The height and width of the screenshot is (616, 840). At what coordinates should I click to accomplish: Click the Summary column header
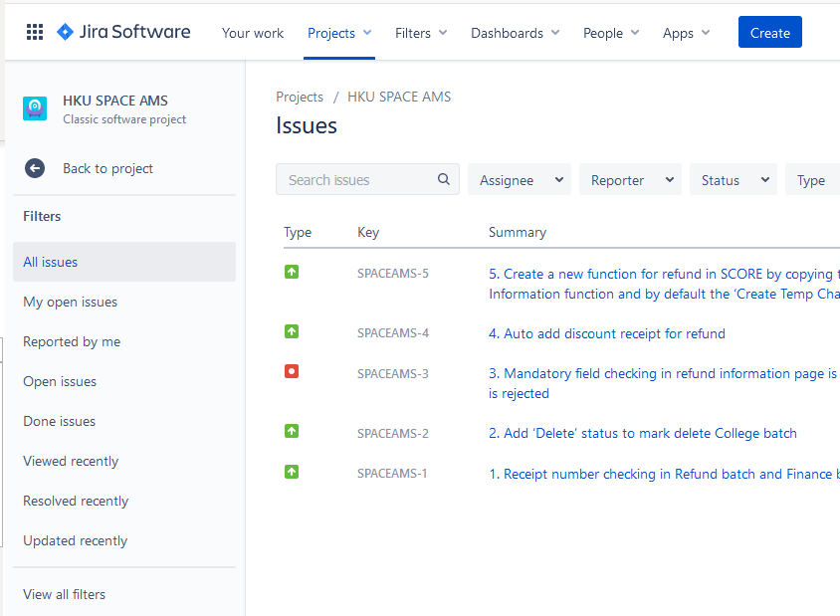[517, 232]
